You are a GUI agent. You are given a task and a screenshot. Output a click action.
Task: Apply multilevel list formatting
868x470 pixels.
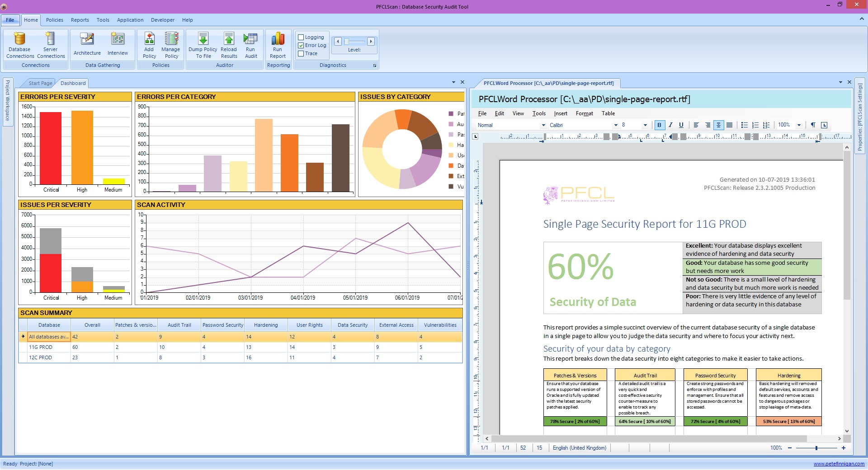click(x=766, y=125)
